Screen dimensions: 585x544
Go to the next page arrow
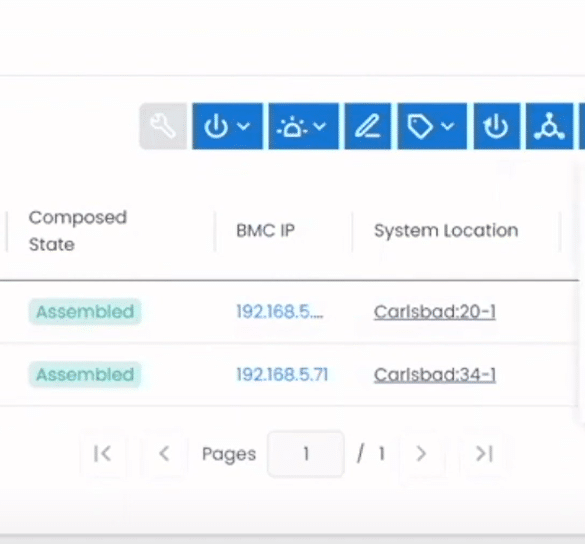click(x=421, y=454)
